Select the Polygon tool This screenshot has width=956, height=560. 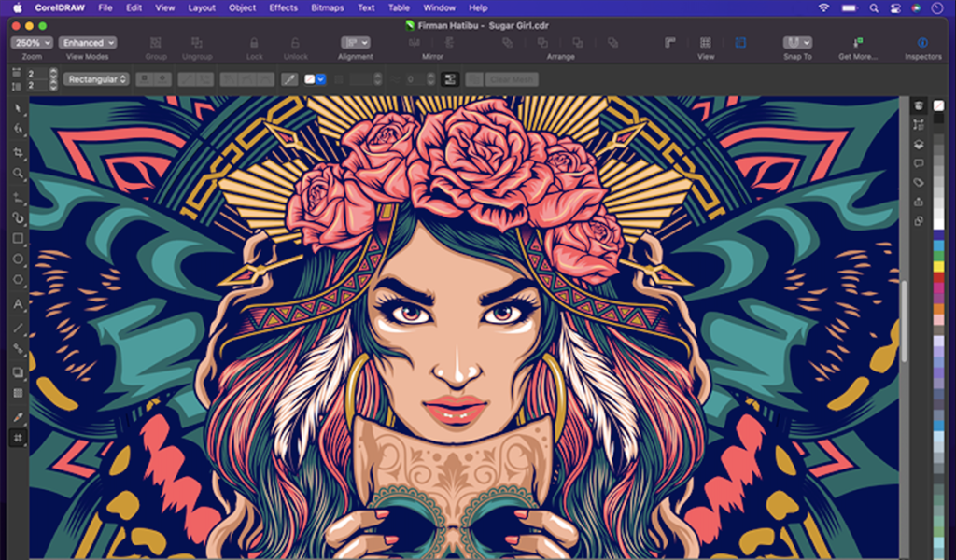18,280
